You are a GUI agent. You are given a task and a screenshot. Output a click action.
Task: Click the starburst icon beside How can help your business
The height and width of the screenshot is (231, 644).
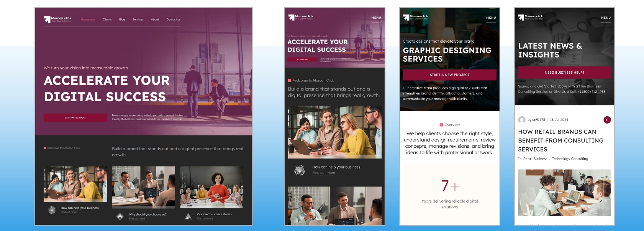tap(52, 210)
